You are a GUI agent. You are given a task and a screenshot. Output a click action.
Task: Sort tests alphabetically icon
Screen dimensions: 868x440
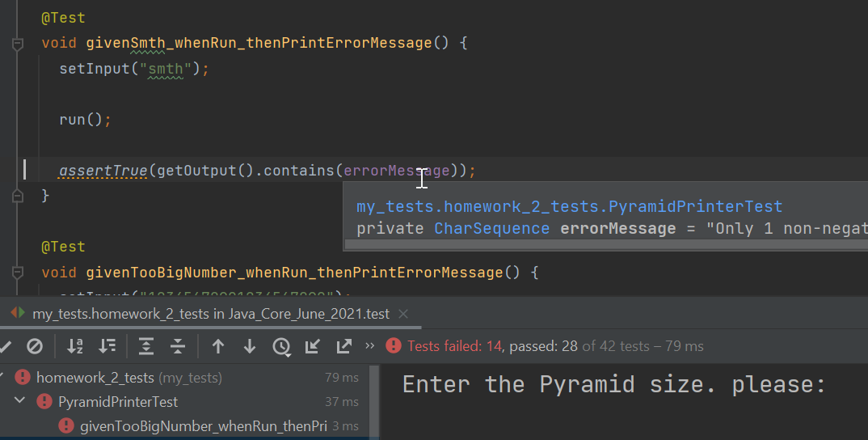74,346
